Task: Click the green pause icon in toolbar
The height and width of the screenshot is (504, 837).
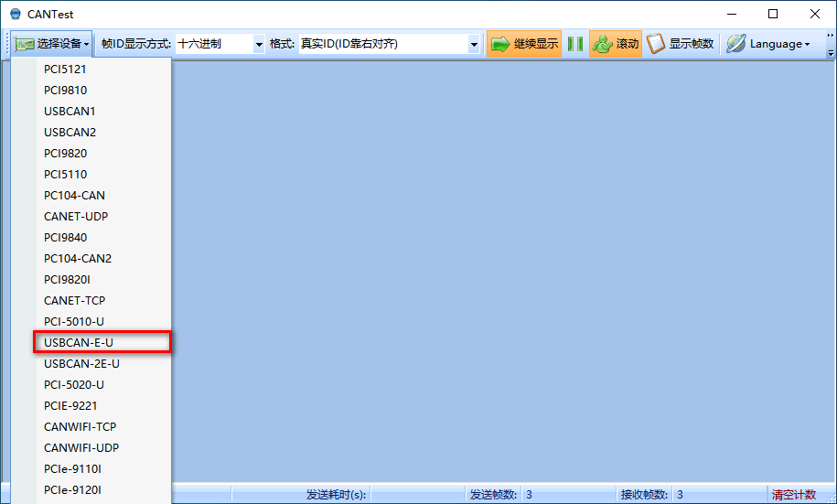Action: (x=574, y=44)
